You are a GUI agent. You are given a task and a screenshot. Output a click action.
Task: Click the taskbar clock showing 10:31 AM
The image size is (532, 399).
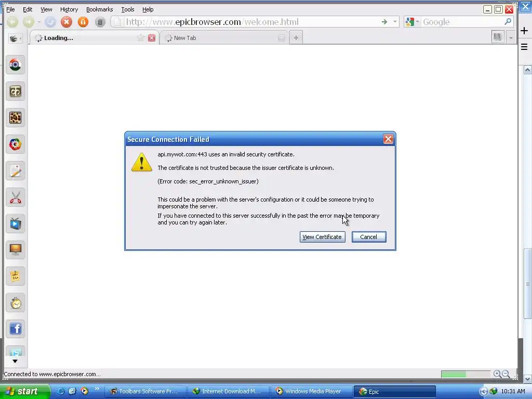513,391
